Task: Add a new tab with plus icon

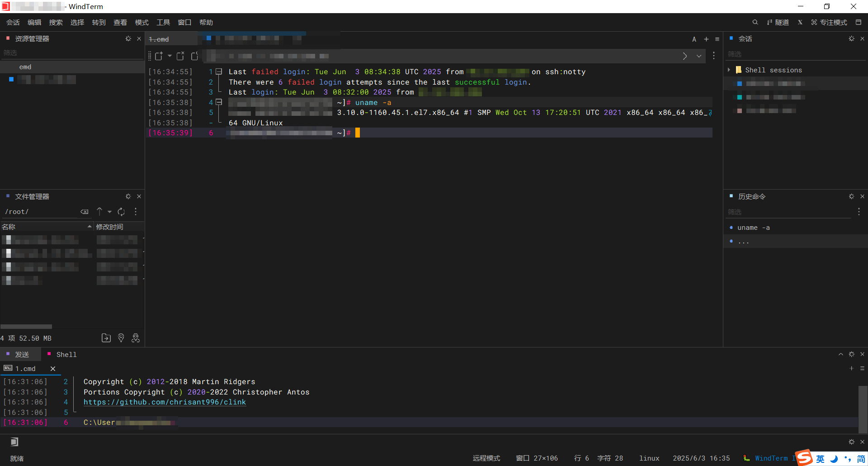Action: (x=706, y=39)
